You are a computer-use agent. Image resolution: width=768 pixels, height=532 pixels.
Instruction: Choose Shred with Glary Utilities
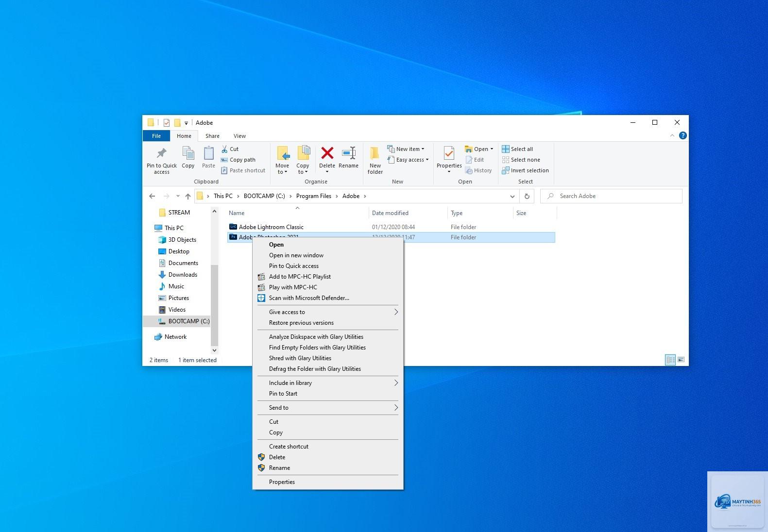(328, 358)
